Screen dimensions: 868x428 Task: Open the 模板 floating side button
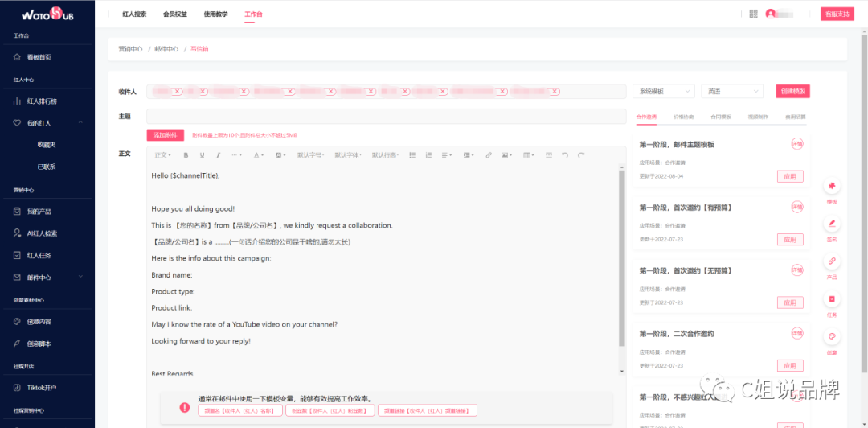coord(832,187)
